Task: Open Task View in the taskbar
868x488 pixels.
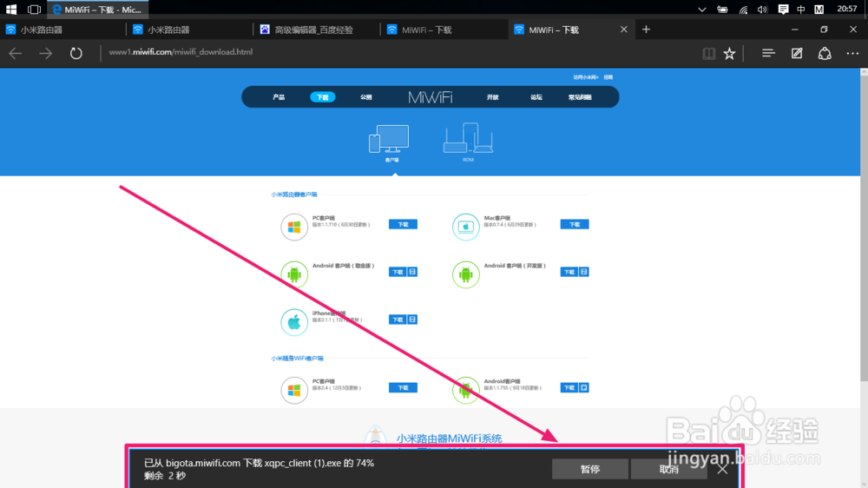Action: click(35, 10)
